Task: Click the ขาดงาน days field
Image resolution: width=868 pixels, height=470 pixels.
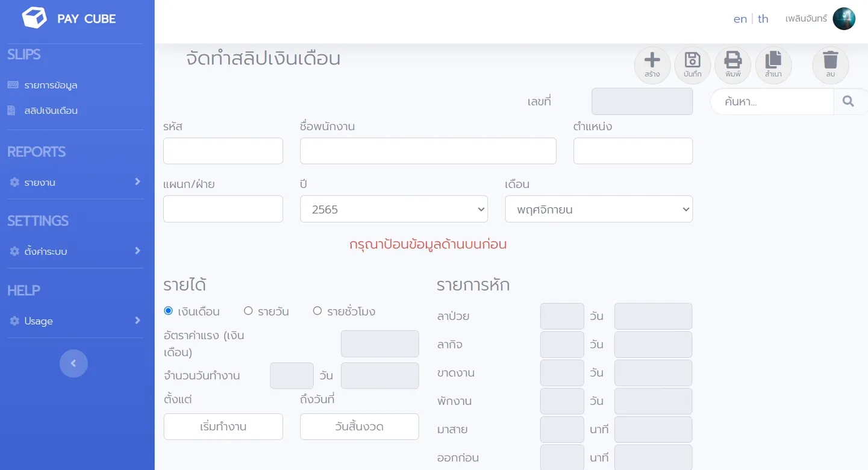Action: pos(562,373)
